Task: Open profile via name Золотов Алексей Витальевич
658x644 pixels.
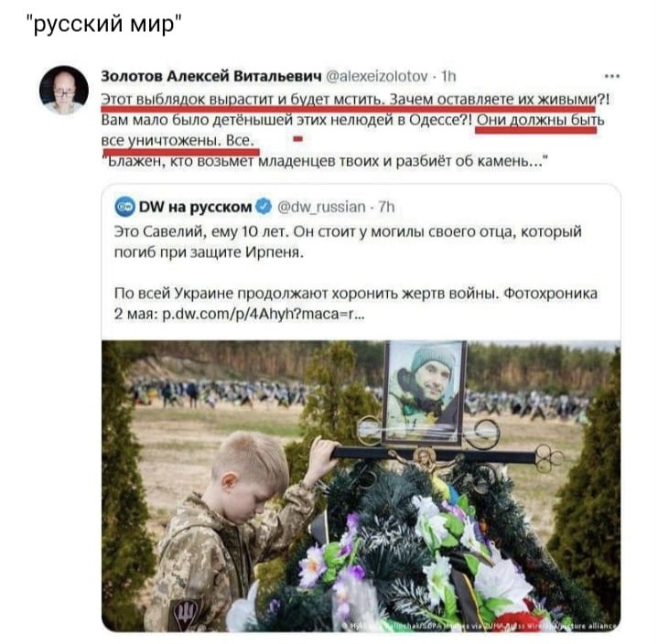Action: [211, 76]
